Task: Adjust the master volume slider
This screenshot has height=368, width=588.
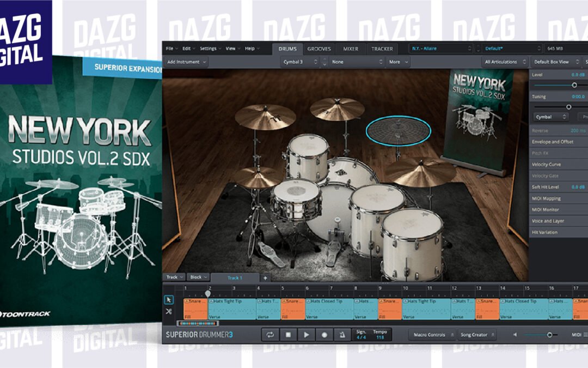Action: pyautogui.click(x=549, y=335)
